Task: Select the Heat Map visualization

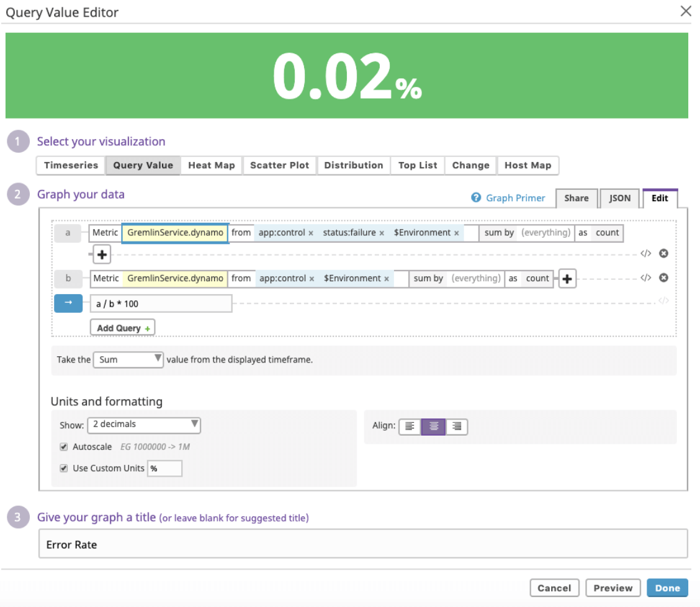Action: coord(212,165)
